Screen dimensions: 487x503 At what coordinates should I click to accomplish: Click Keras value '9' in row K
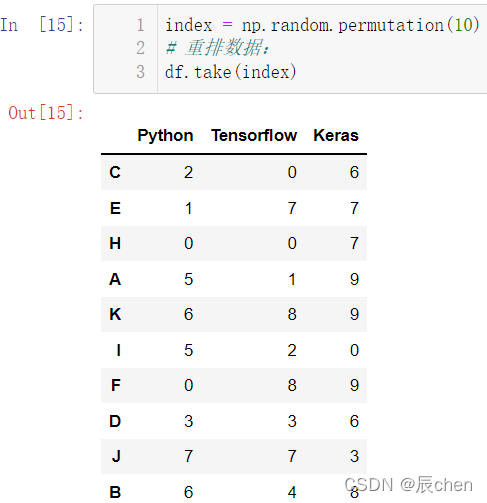(x=354, y=314)
